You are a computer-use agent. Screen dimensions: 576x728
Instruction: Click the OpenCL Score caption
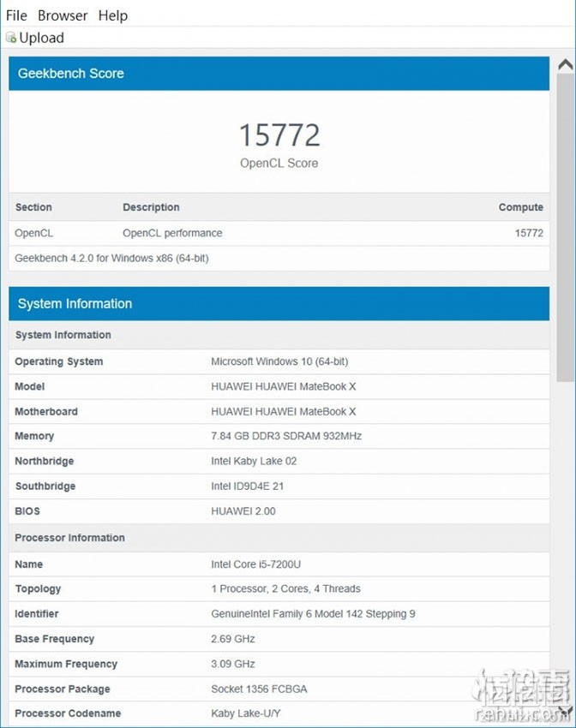[x=279, y=163]
